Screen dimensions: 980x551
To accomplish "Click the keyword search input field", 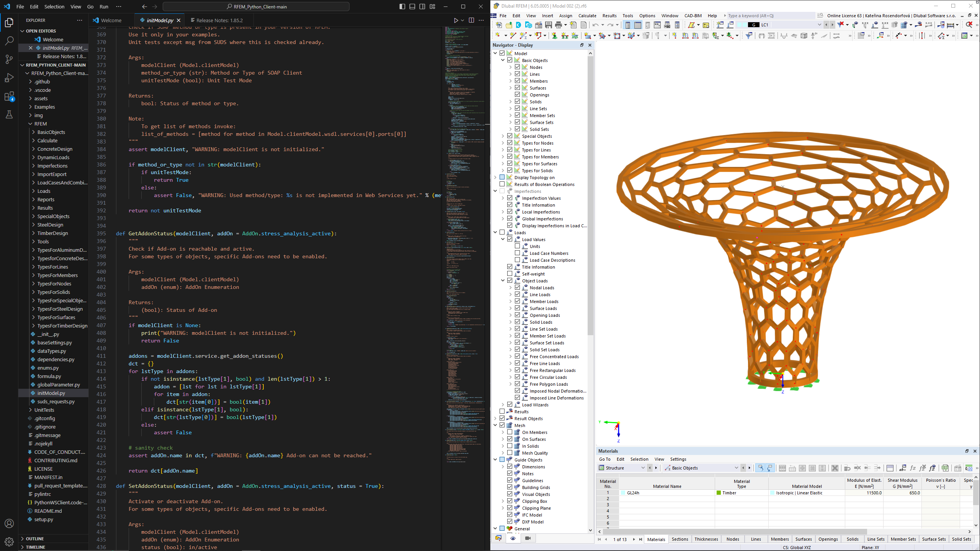I will point(769,16).
